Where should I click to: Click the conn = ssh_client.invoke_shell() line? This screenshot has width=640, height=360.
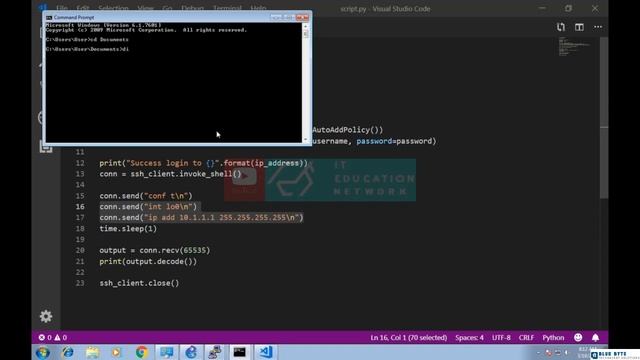coord(170,174)
